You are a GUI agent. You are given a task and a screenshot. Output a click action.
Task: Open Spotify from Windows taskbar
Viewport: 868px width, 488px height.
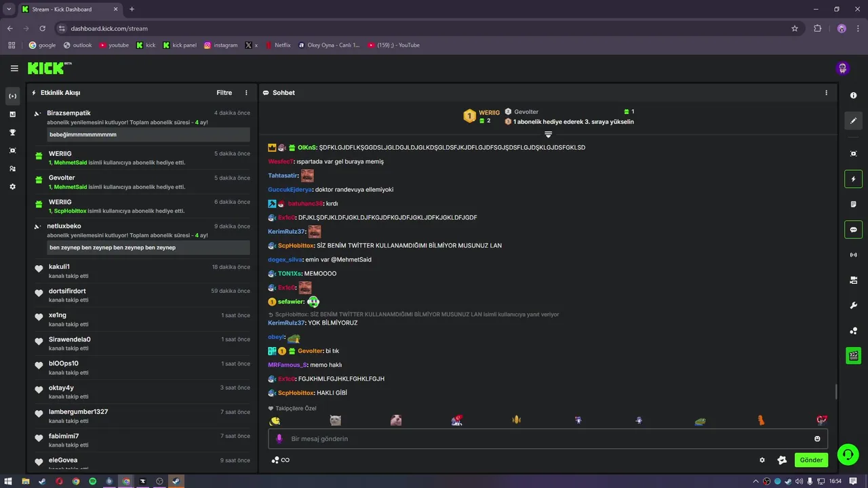92,481
